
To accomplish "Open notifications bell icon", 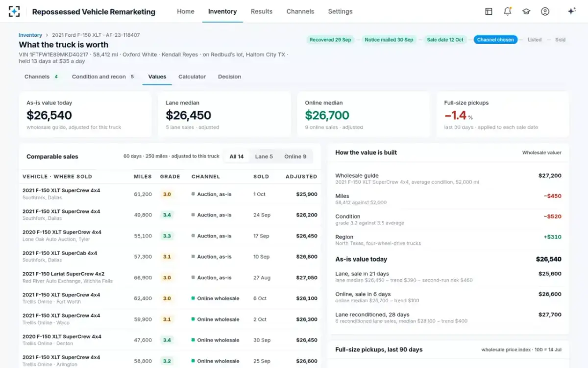I will pos(508,11).
